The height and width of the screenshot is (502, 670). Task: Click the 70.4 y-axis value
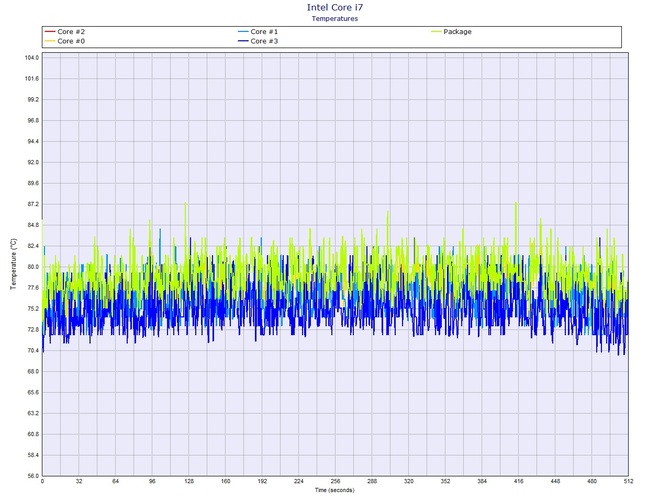(32, 351)
